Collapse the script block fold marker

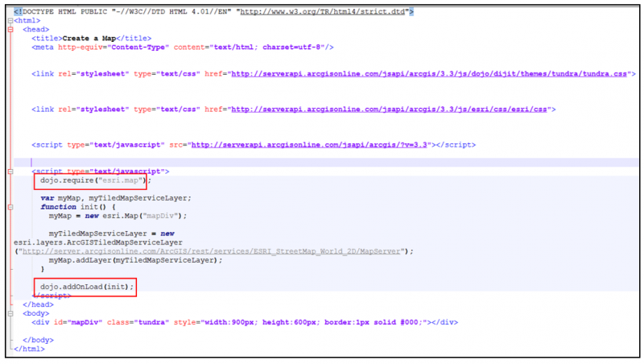click(x=10, y=171)
